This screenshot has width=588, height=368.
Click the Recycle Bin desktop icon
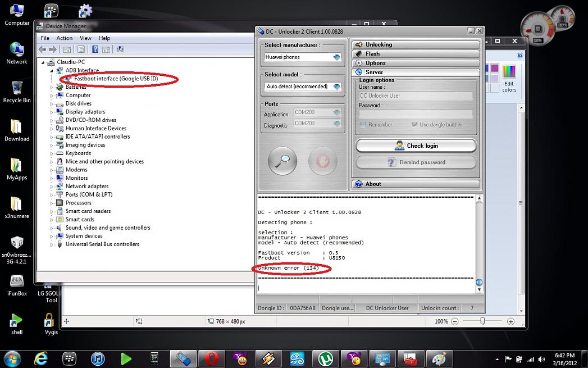pos(17,91)
